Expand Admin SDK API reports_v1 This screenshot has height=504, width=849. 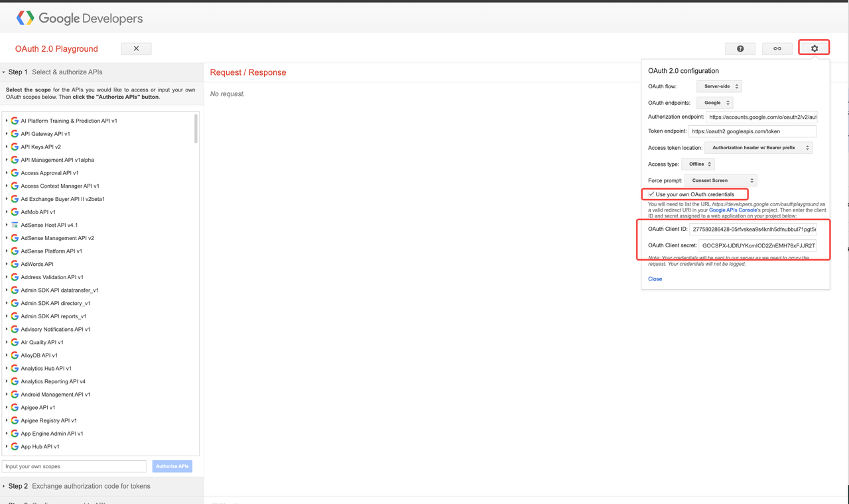coord(7,316)
